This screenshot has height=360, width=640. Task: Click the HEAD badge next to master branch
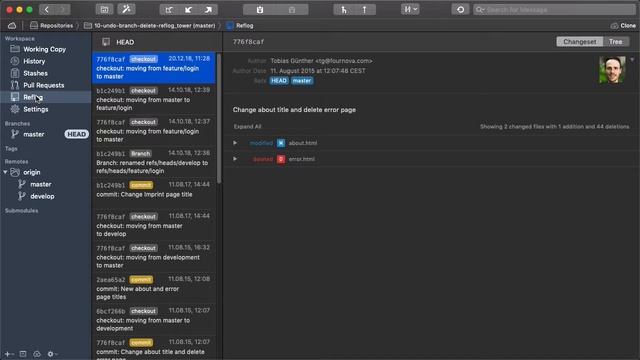click(x=76, y=134)
